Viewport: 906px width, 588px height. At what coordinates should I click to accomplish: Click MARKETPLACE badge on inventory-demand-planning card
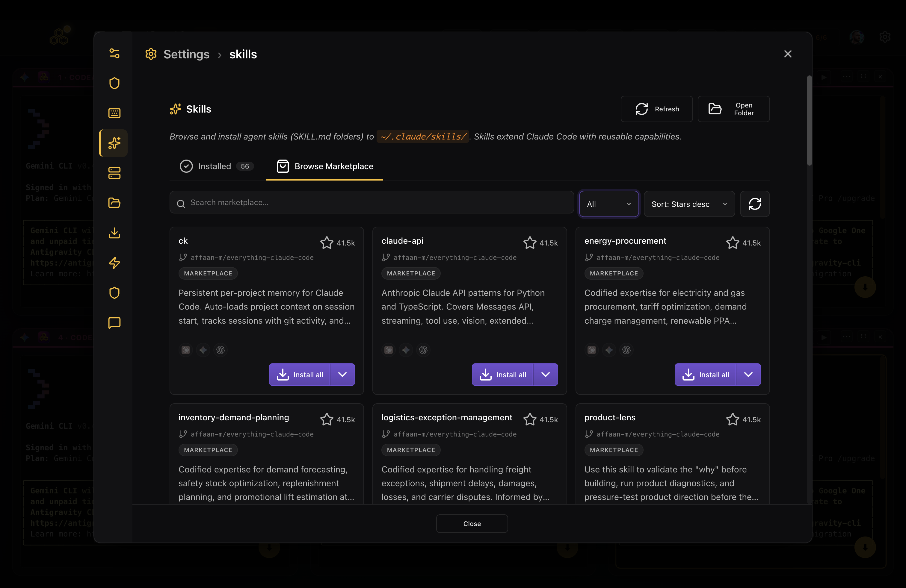[x=208, y=450]
